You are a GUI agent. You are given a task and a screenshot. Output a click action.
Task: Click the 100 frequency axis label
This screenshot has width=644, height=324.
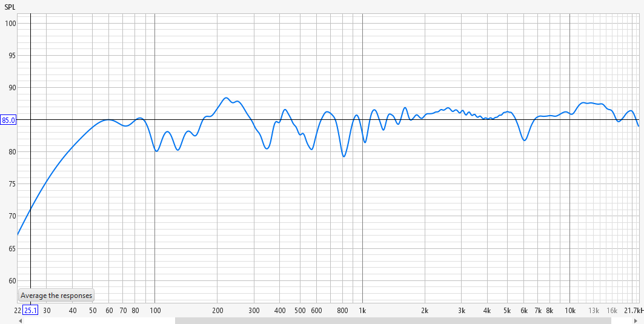(x=155, y=310)
